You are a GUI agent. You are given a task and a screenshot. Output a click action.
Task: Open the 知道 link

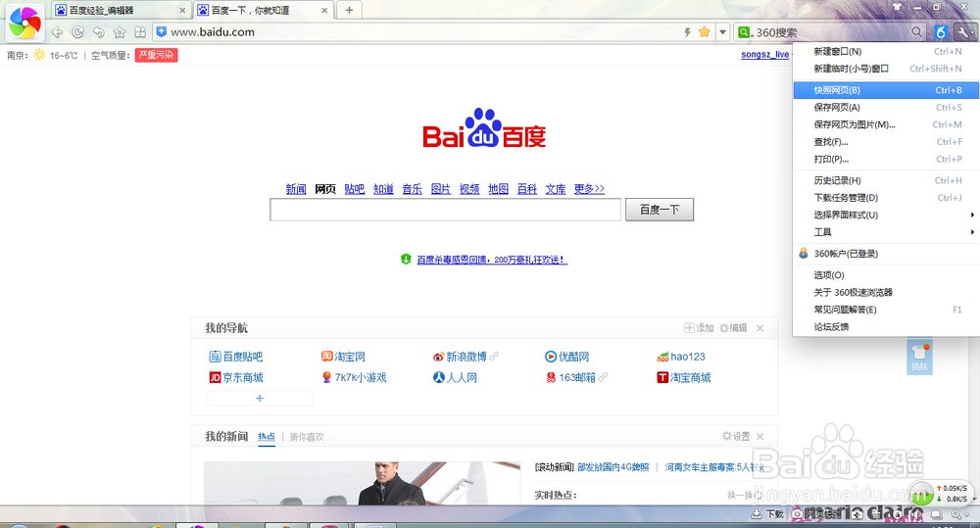[x=383, y=189]
